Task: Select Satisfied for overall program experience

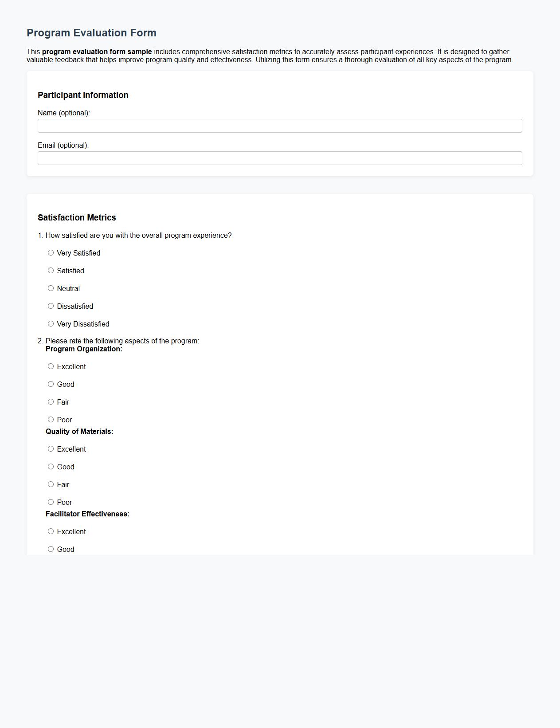Action: pyautogui.click(x=50, y=270)
